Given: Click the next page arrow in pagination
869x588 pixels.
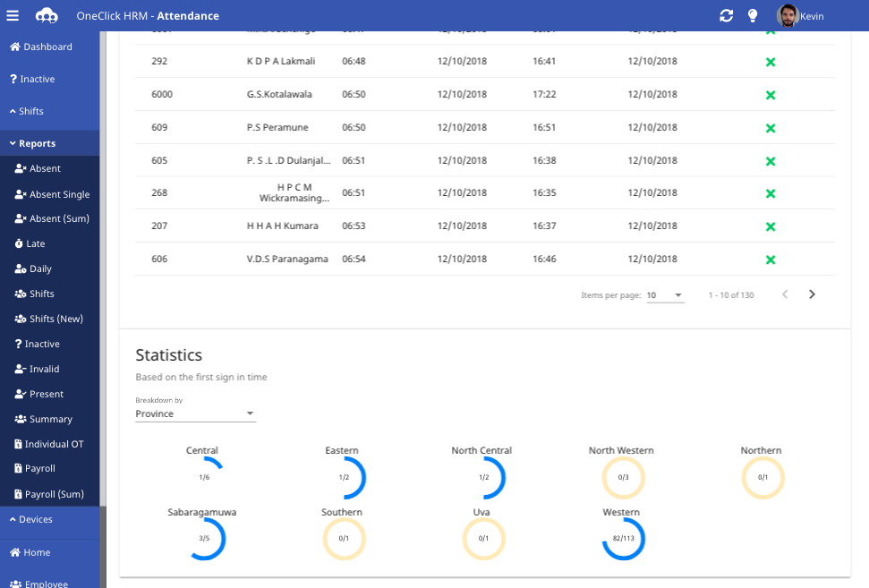Looking at the screenshot, I should (812, 293).
